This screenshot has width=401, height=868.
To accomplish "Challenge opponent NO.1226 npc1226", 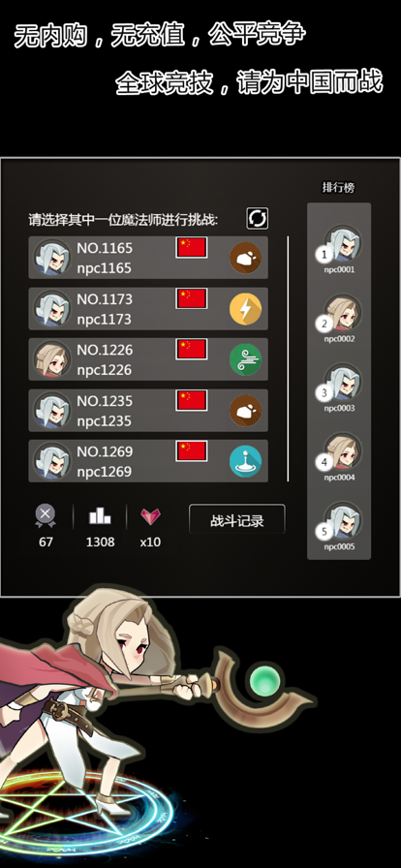I will [148, 359].
